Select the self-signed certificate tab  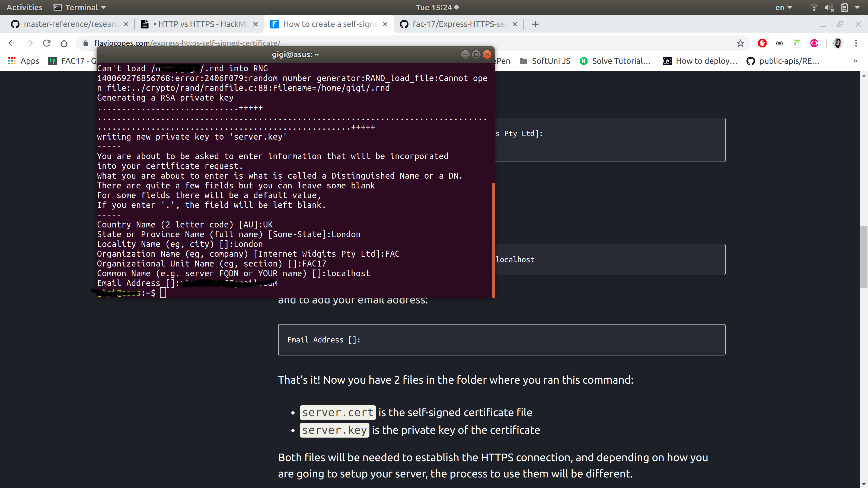click(328, 24)
